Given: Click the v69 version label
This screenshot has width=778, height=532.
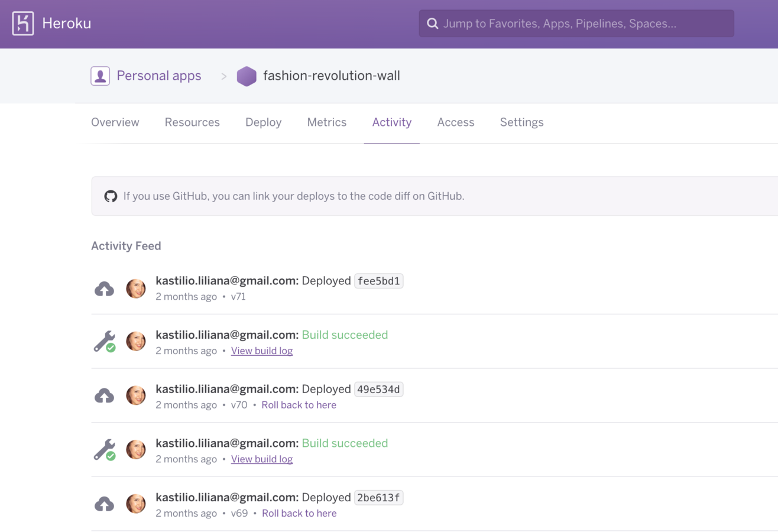Looking at the screenshot, I should (239, 513).
